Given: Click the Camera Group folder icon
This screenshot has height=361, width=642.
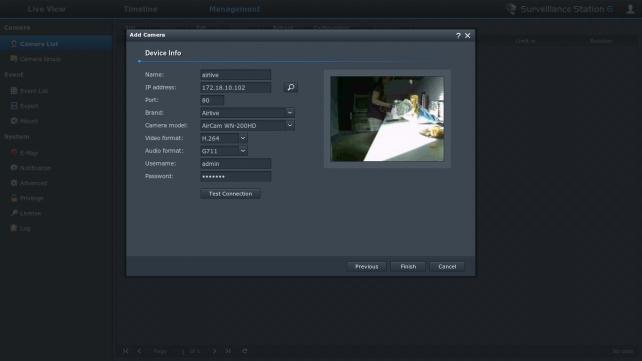Looking at the screenshot, I should point(14,59).
